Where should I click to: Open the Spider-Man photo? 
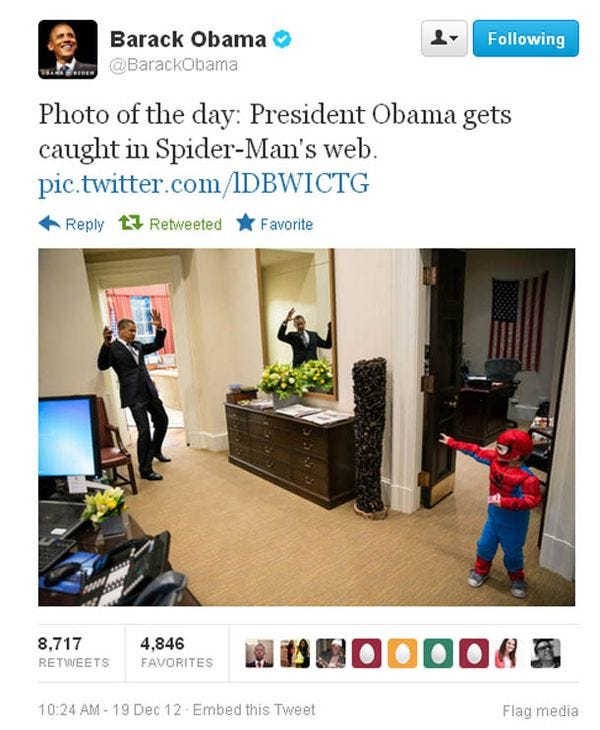tap(306, 427)
